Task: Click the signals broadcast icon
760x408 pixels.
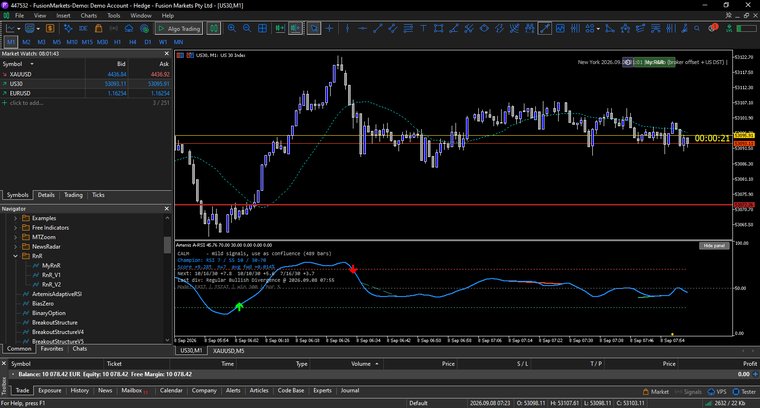Action: click(113, 29)
